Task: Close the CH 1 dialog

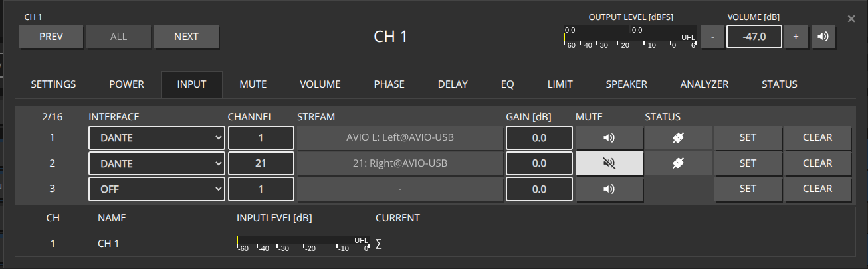Action: (x=851, y=19)
